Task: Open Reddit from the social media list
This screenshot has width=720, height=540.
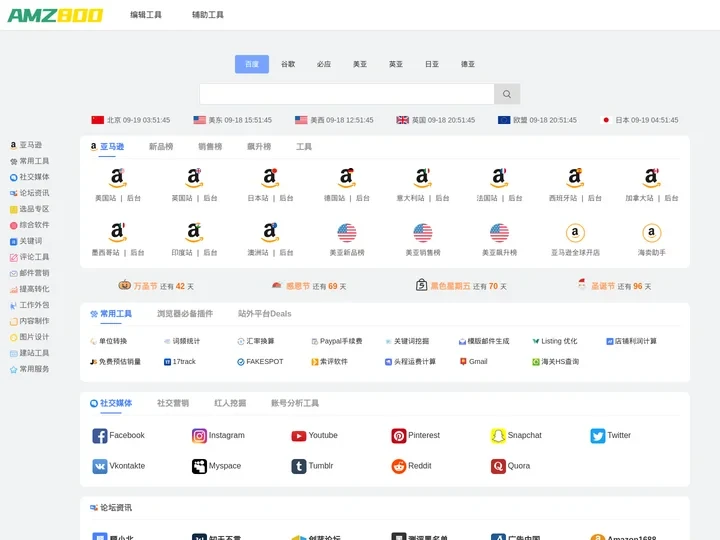Action: point(411,466)
